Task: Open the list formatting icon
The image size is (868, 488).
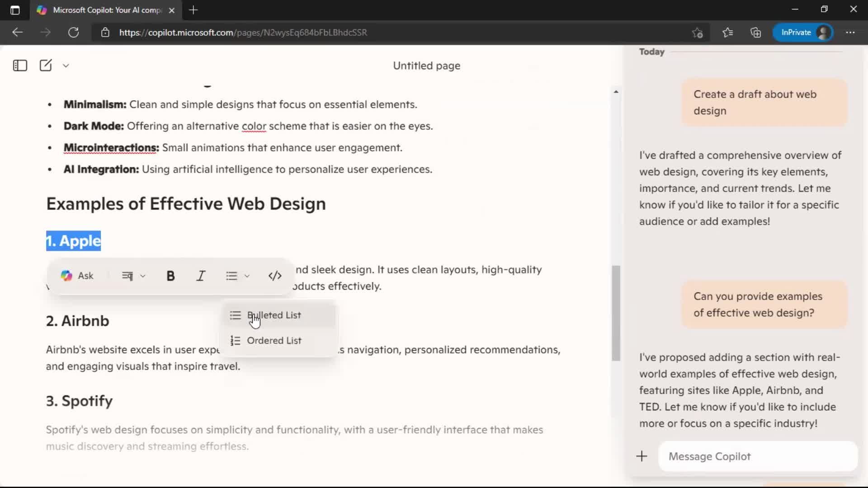Action: pos(232,276)
